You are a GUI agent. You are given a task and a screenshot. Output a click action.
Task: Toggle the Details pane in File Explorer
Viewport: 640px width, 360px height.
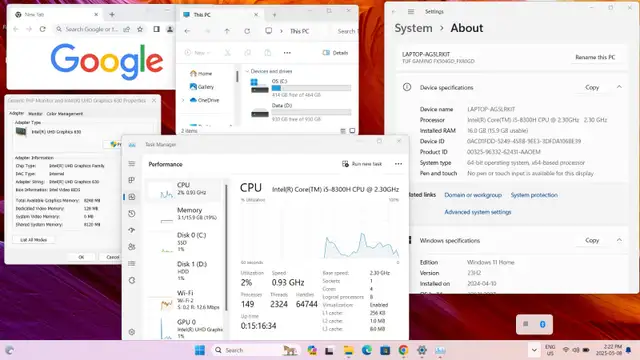(x=335, y=53)
